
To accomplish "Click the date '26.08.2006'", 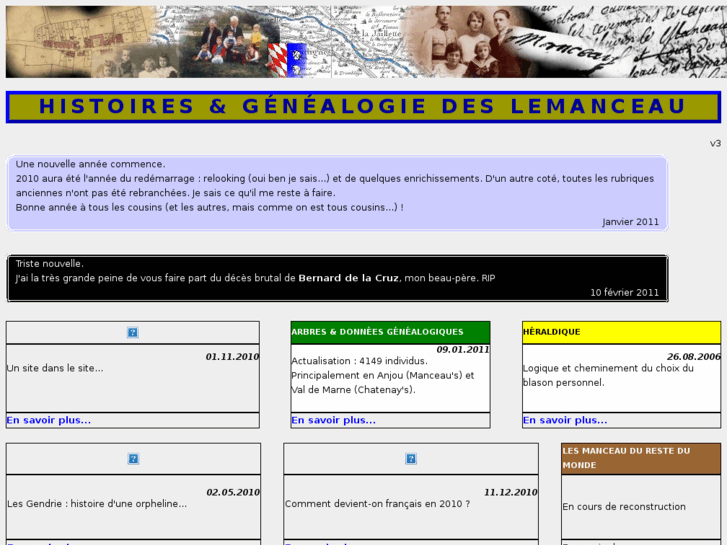I will pyautogui.click(x=694, y=357).
